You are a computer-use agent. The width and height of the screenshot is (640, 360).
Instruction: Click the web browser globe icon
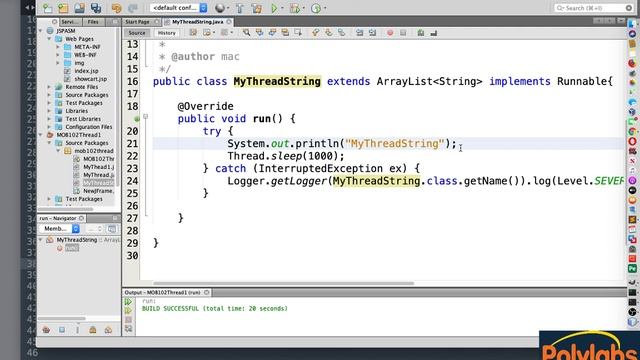tap(220, 8)
